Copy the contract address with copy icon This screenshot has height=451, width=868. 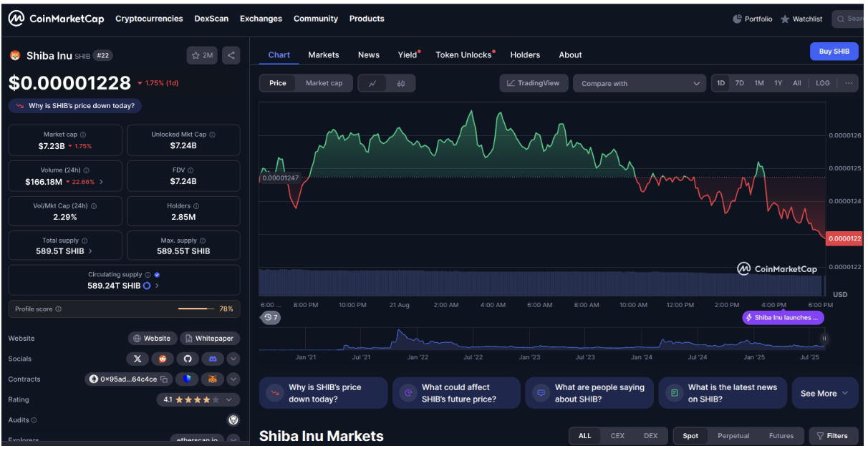pyautogui.click(x=164, y=379)
